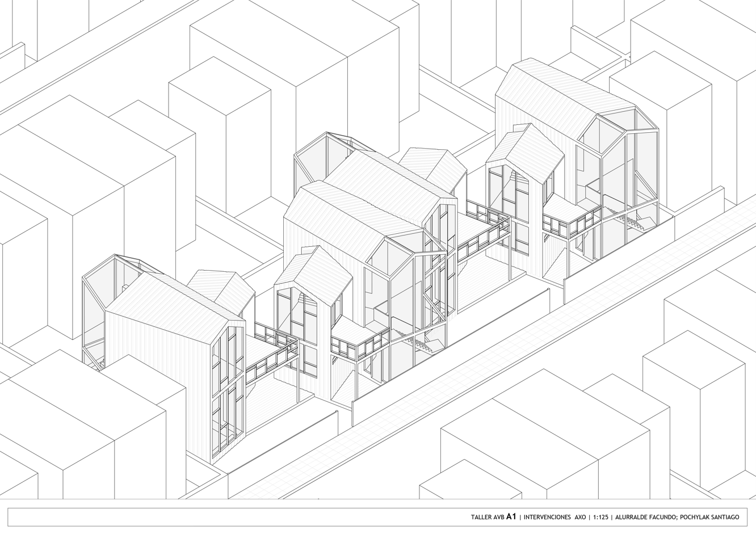Select the 'AXO' drawing type label
The width and height of the screenshot is (756, 534).
580,517
